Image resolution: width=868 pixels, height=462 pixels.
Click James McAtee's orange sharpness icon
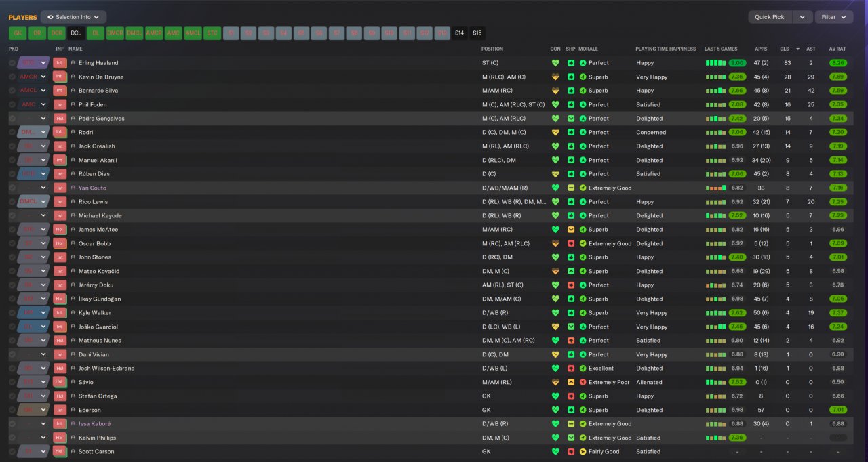tap(571, 230)
